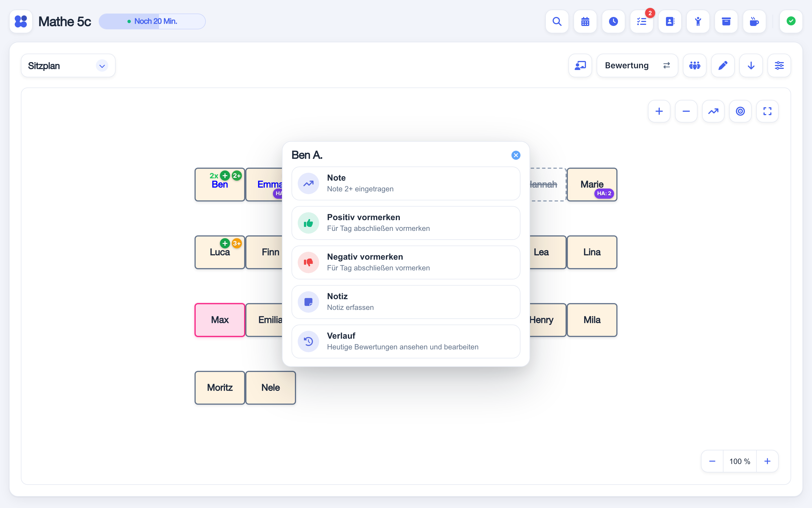Click the 100 % zoom value
Viewport: 812px width, 508px height.
(x=740, y=461)
